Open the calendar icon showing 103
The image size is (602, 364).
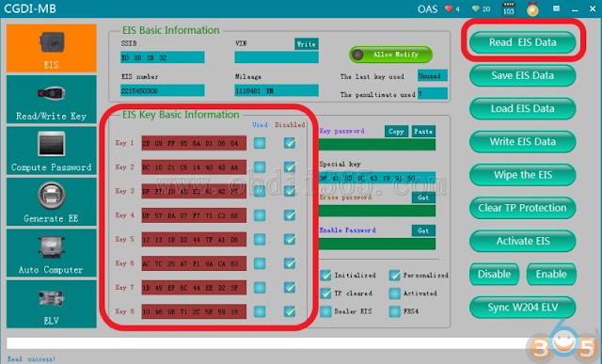(x=509, y=8)
